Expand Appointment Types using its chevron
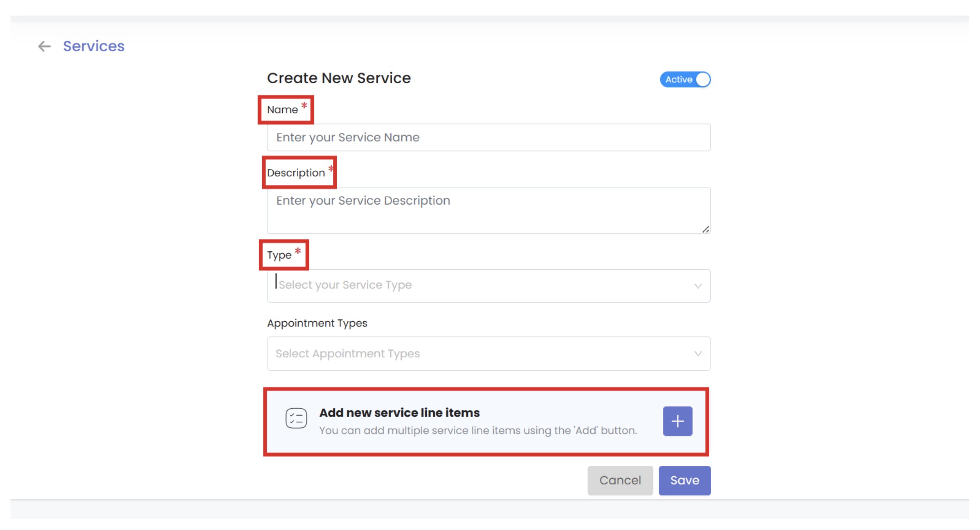Image resolution: width=980 pixels, height=530 pixels. (698, 354)
